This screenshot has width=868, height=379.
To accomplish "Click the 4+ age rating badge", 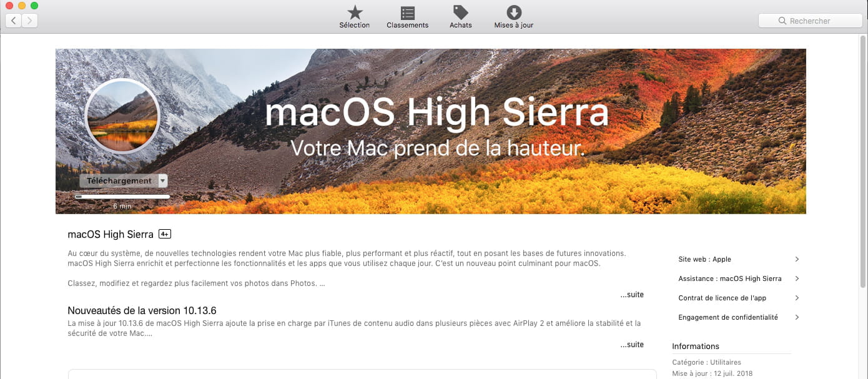I will click(x=165, y=234).
